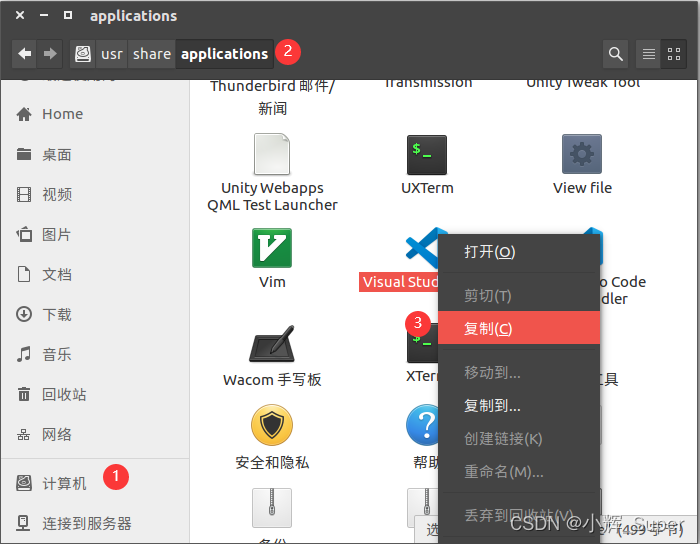This screenshot has width=700, height=544.
Task: Choose 复制(C) from the context menu
Action: (519, 328)
